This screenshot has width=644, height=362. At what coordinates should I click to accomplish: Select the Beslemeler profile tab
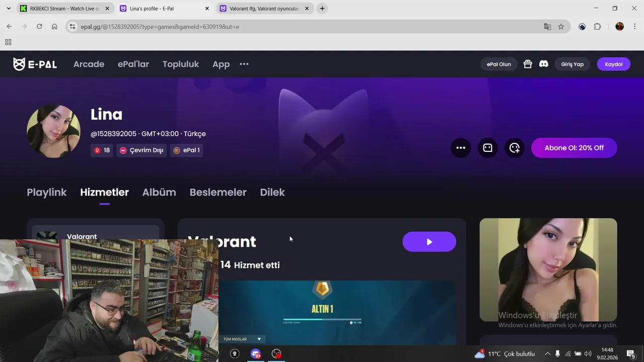pos(218,193)
